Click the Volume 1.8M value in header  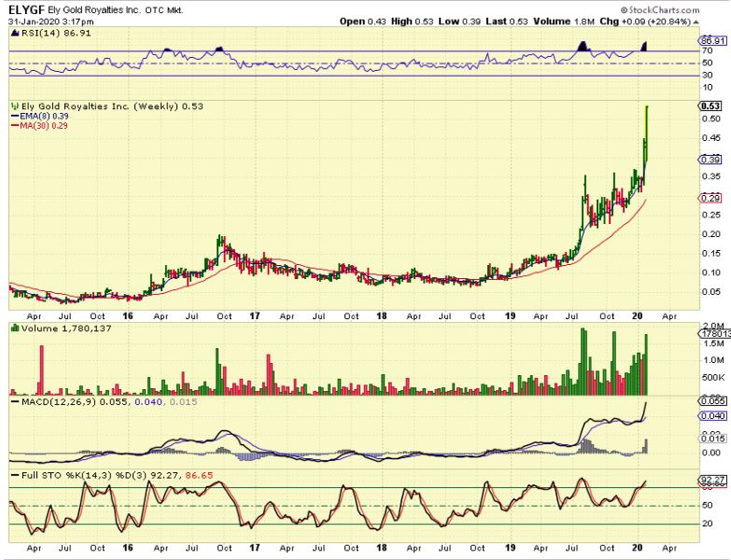[564, 21]
